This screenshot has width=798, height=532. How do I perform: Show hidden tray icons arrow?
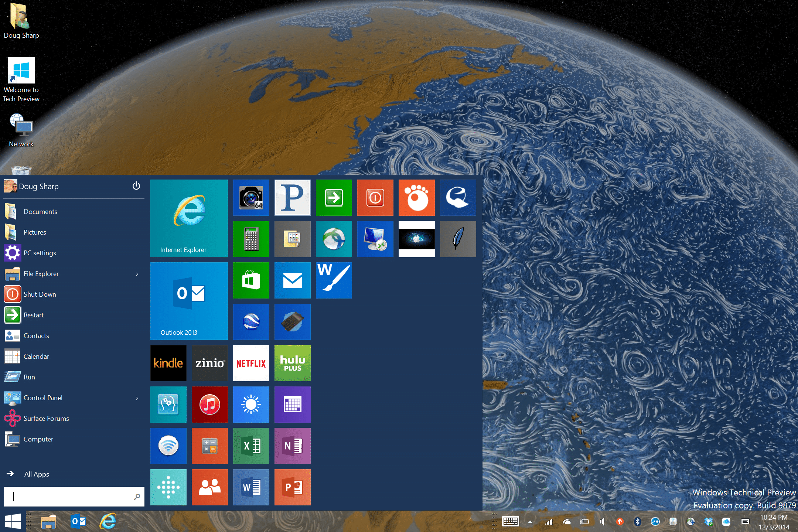[530, 522]
